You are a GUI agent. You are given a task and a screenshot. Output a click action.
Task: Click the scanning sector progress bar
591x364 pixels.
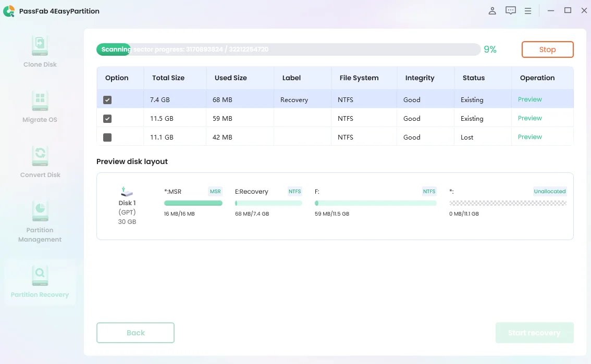coord(288,49)
